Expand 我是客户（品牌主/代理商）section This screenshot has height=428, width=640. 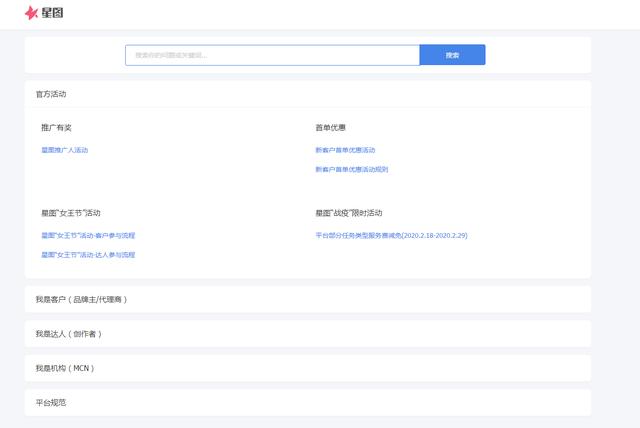(81, 299)
